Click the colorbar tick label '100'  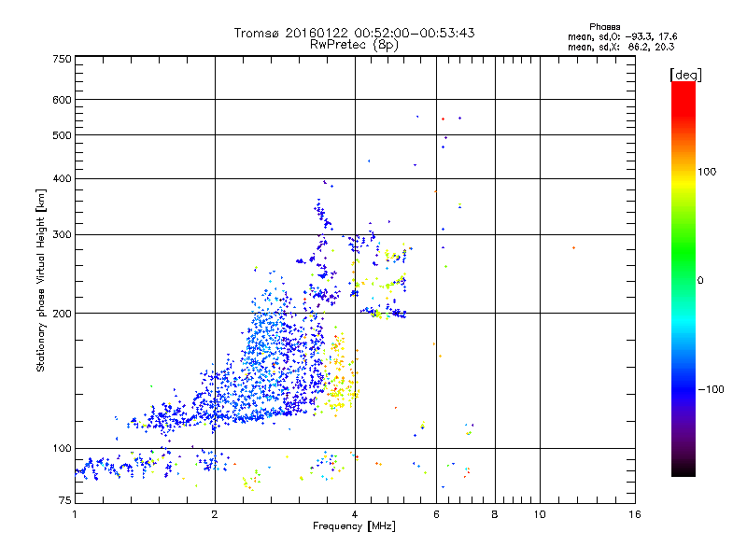coord(707,172)
